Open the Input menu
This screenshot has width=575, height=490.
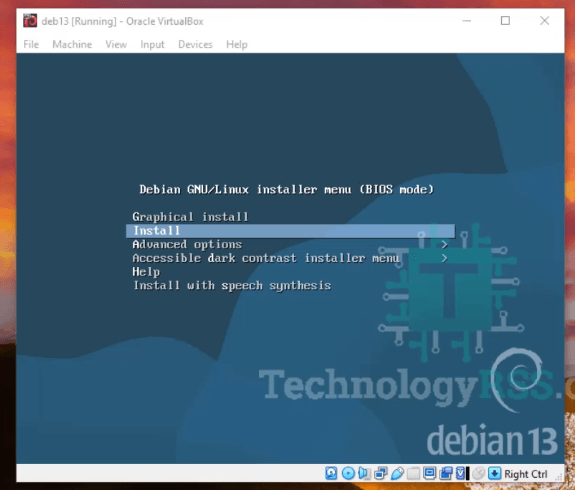pos(152,44)
